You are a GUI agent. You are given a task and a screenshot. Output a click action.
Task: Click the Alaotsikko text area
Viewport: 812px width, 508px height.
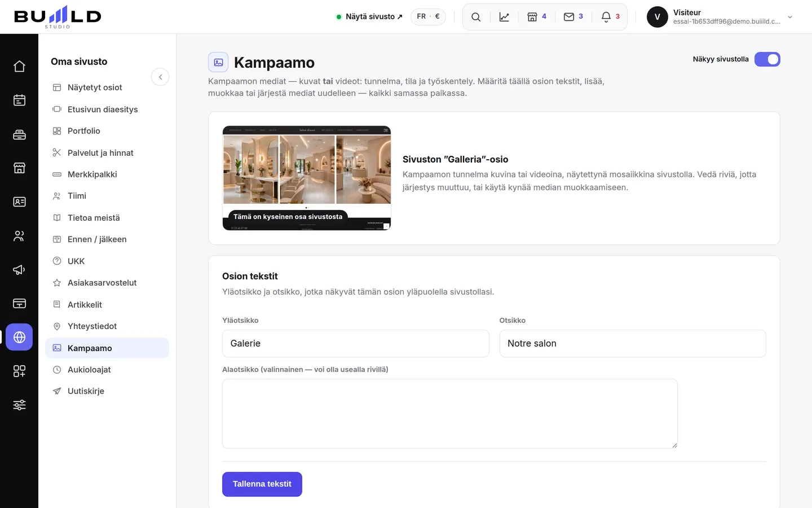click(450, 414)
